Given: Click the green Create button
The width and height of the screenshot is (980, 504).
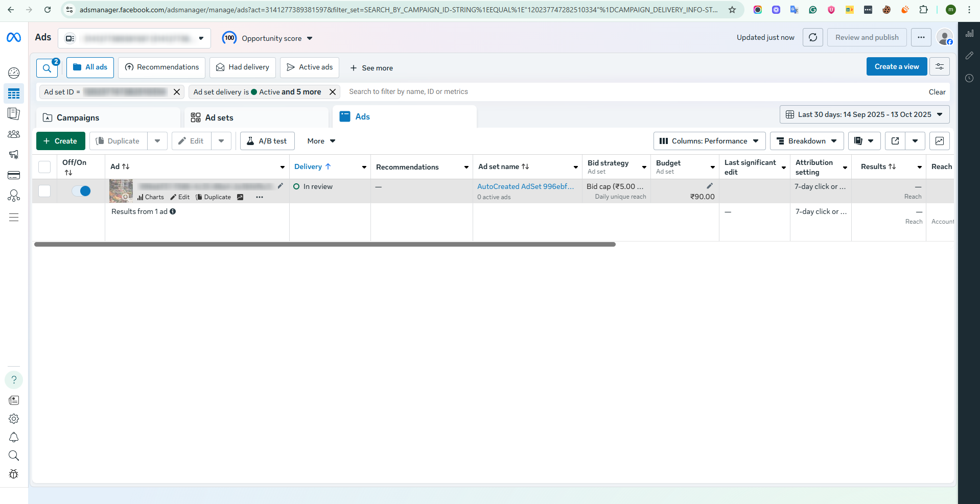Looking at the screenshot, I should point(60,141).
